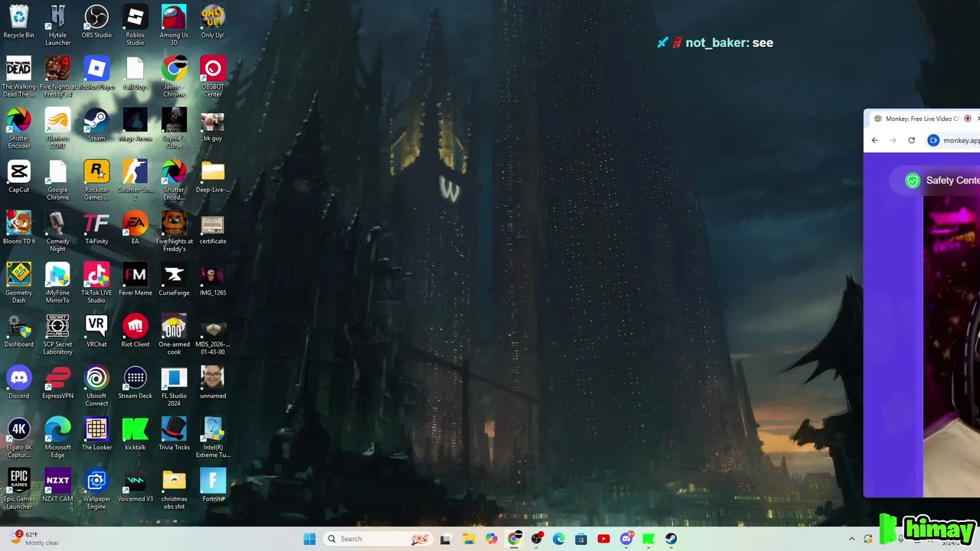Click the taskbar Search box

[377, 539]
